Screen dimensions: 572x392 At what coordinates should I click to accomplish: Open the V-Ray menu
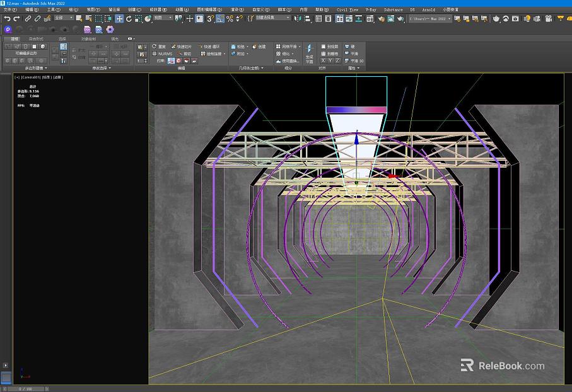click(371, 9)
